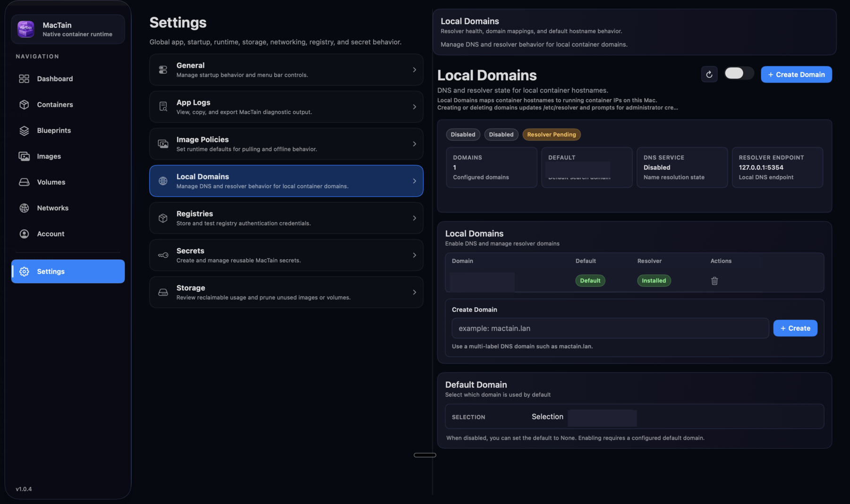Click the Resolver Endpoint 127.0.0.1:5354 value
The image size is (850, 504).
pos(761,168)
